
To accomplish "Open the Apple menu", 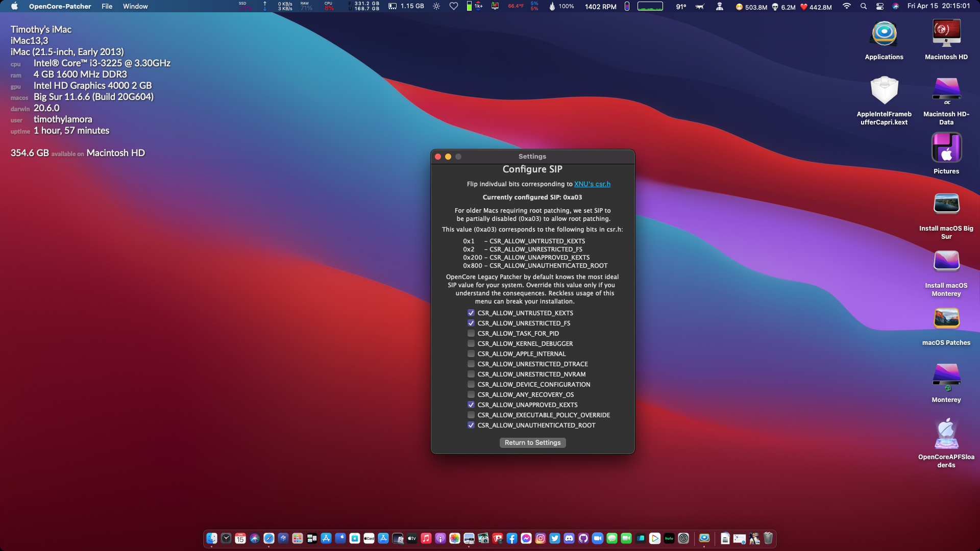I will pos(14,6).
